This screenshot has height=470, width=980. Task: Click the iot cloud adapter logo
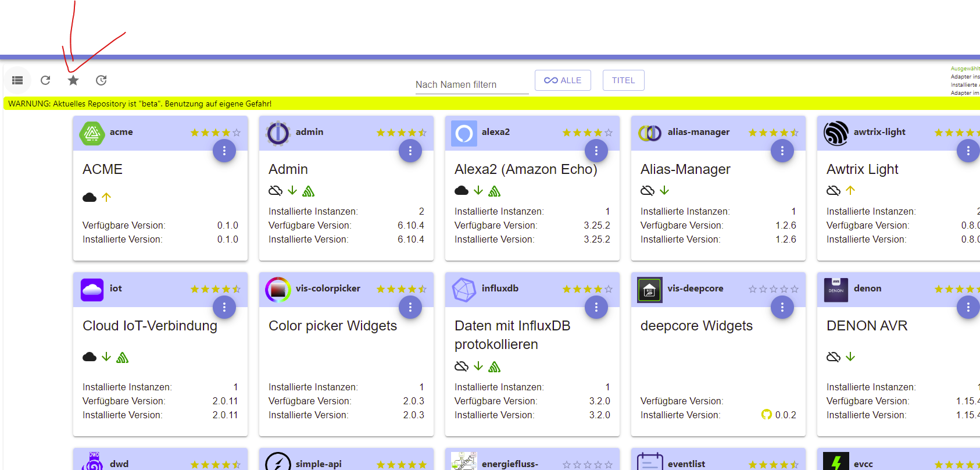[92, 290]
